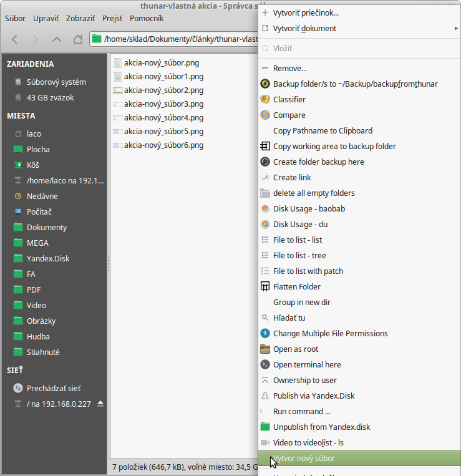Screen dimensions: 461x476
Task: Select Vytvoriť priečinok... in context menu
Action: [359, 13]
